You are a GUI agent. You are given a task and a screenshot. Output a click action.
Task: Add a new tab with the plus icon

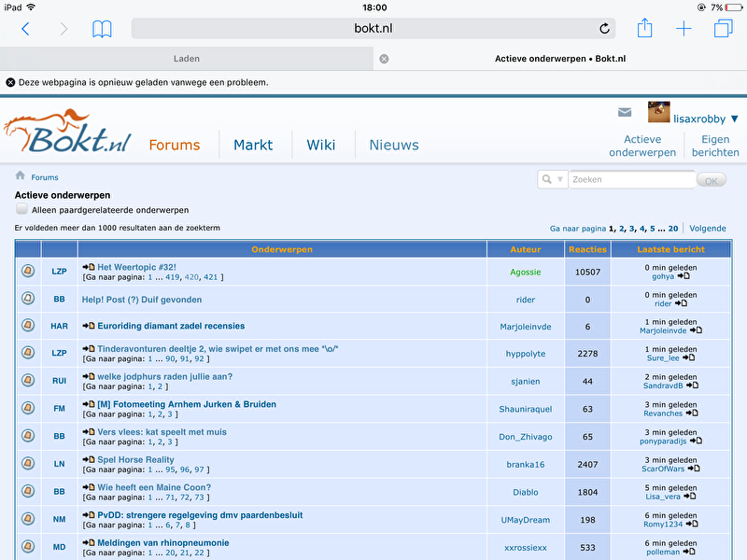tap(684, 29)
